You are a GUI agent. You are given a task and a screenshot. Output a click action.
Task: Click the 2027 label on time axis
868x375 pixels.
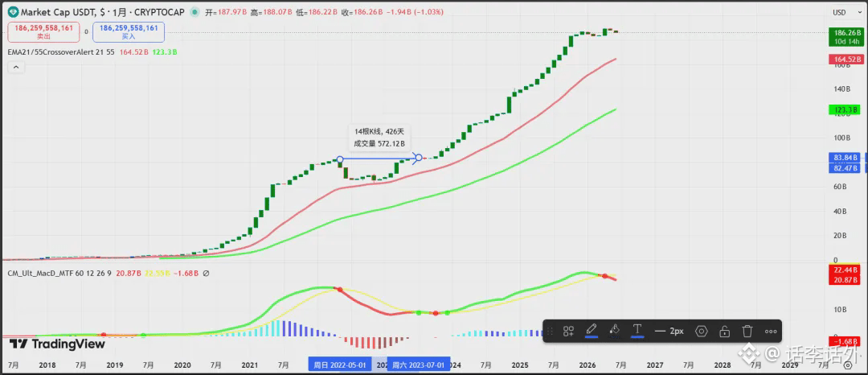655,365
